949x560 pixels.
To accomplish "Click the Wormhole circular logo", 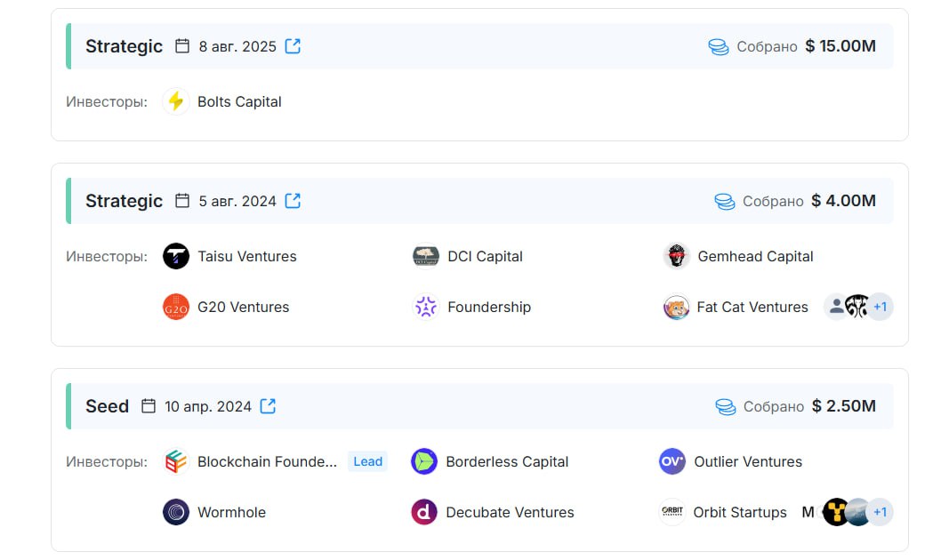I will [176, 512].
